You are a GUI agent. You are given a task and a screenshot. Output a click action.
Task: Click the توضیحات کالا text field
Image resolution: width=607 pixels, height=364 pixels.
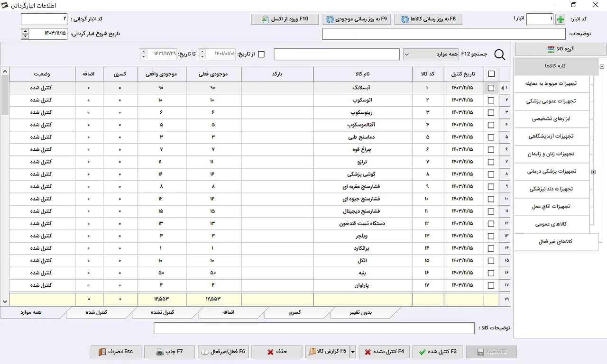click(x=314, y=328)
